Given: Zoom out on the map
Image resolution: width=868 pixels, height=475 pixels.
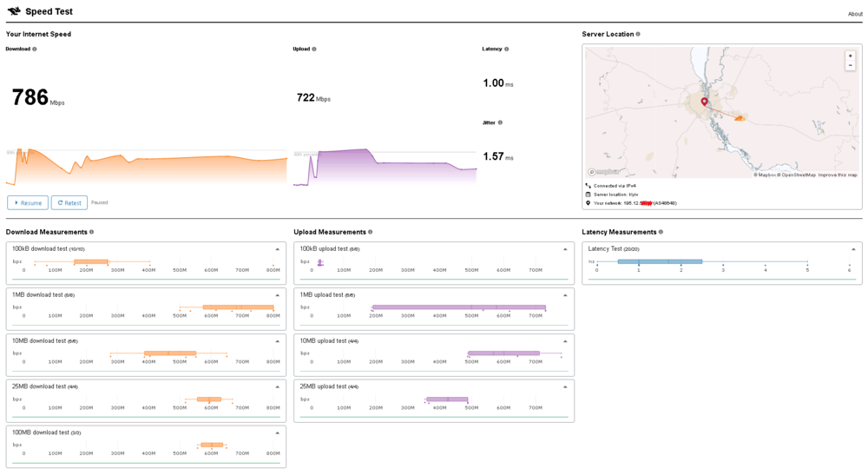Looking at the screenshot, I should click(850, 65).
